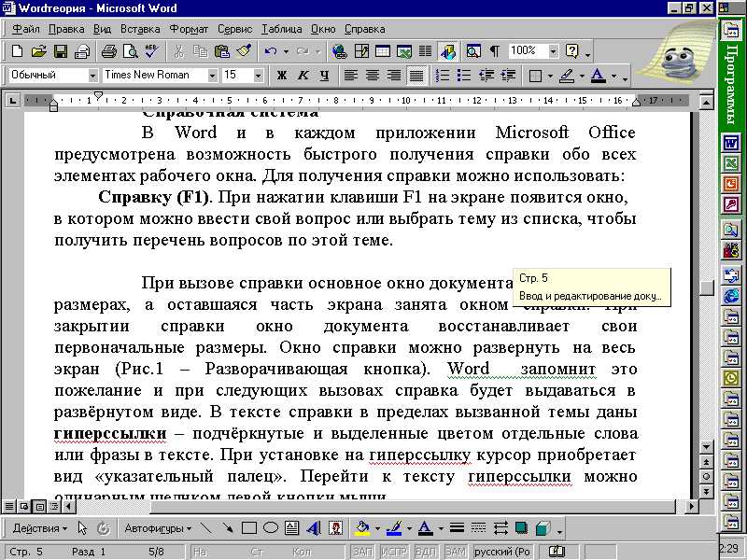The image size is (747, 560).
Task: Toggle bulleted list formatting
Action: click(x=464, y=76)
